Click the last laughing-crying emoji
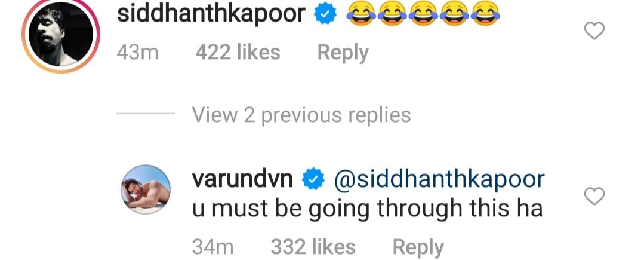Screen dimensions: 644x260 point(485,13)
